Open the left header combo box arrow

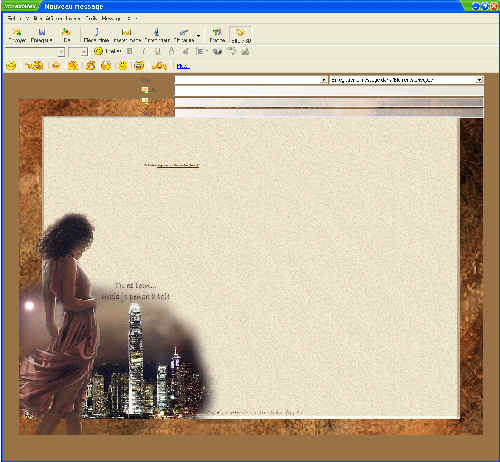pos(324,80)
